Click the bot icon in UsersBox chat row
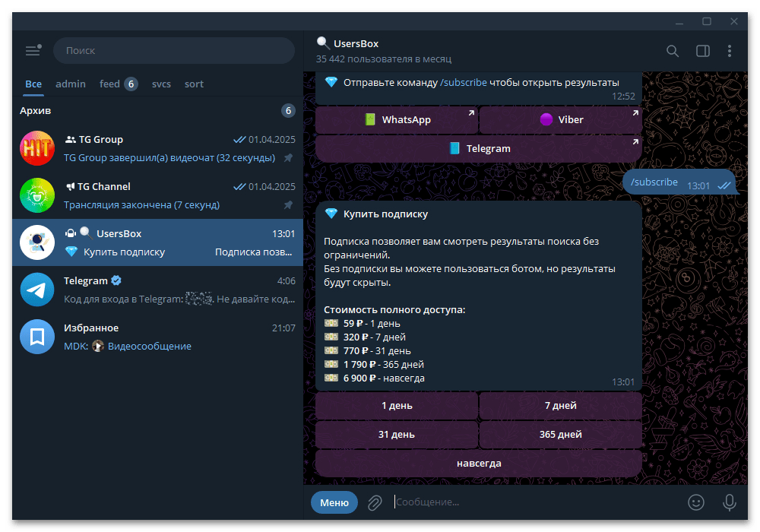Viewport: 760px width, 532px height. pyautogui.click(x=71, y=233)
